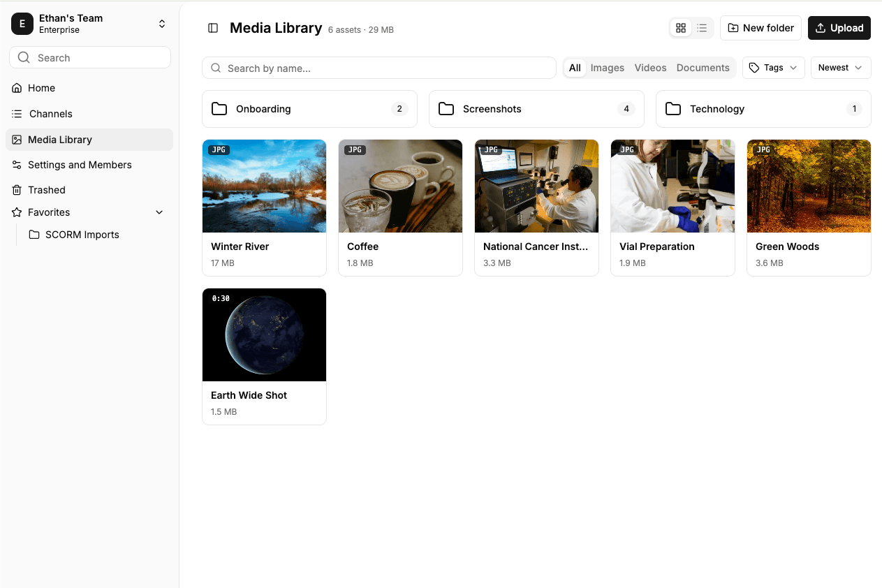Select the Images filter tab
The image size is (882, 588).
tap(608, 68)
